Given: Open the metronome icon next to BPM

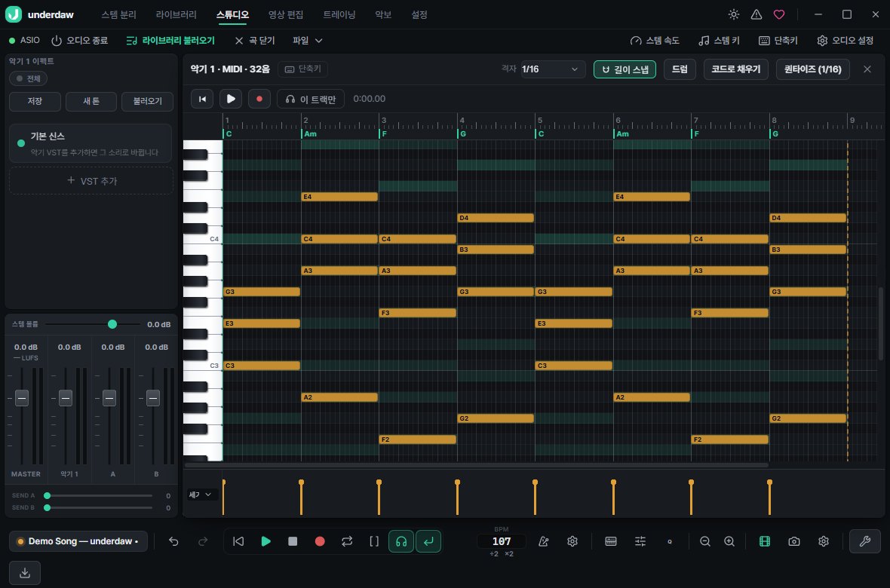Looking at the screenshot, I should (x=543, y=541).
